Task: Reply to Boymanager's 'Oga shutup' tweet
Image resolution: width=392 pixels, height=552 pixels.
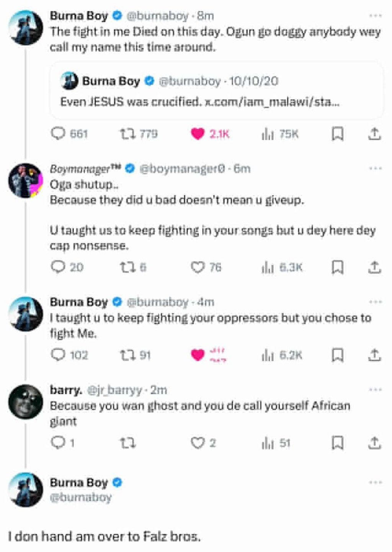Action: point(58,267)
